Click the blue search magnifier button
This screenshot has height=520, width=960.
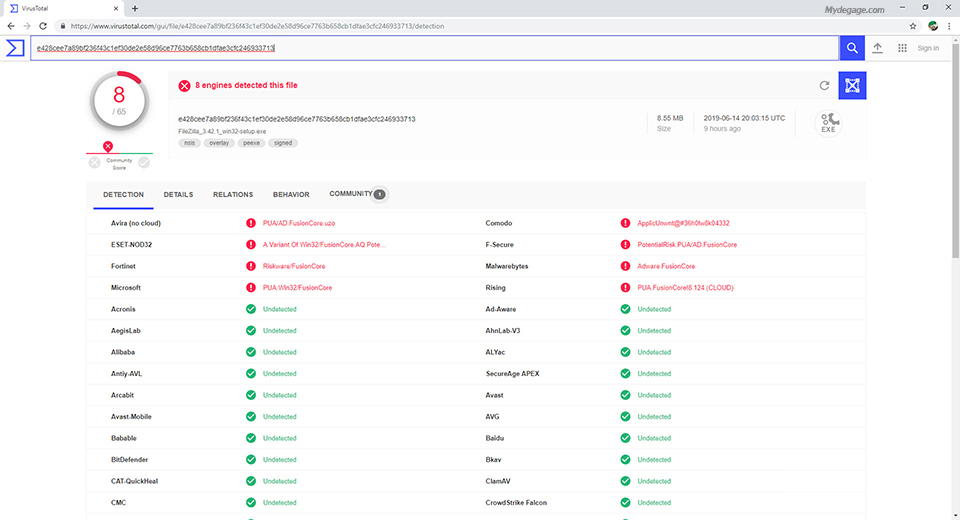(852, 48)
